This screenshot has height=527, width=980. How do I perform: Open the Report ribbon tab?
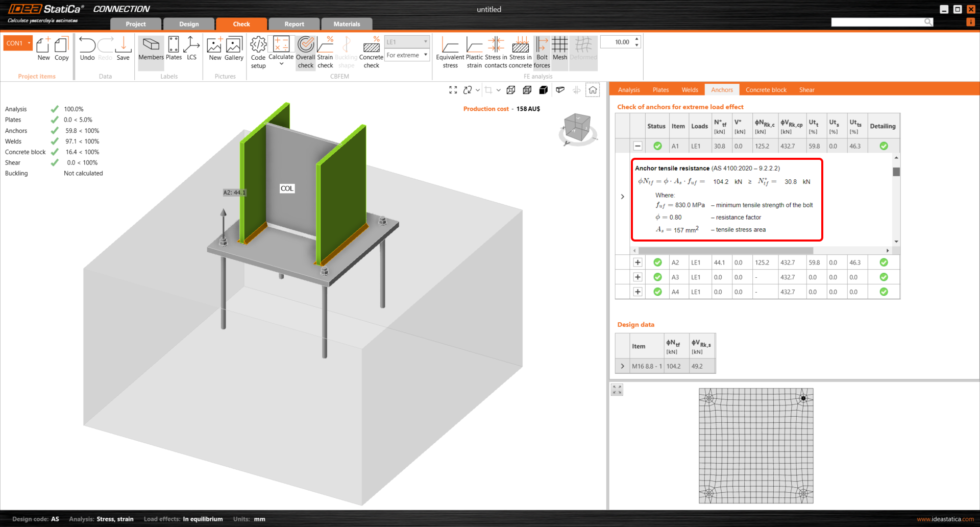(x=294, y=24)
